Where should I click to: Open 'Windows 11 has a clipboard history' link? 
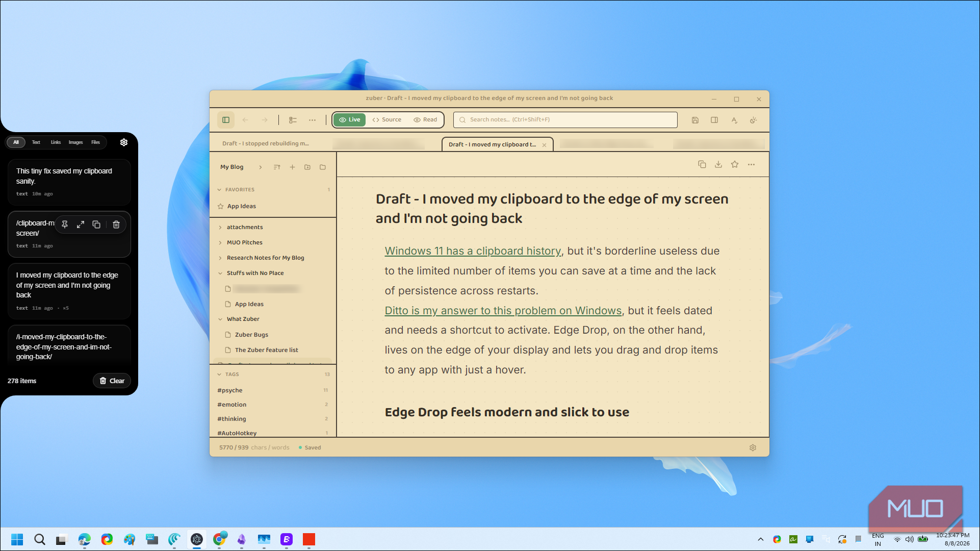(x=473, y=252)
